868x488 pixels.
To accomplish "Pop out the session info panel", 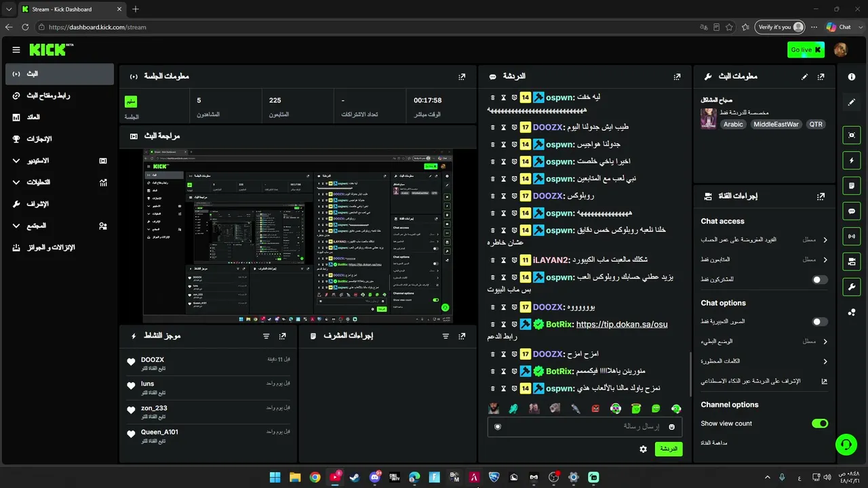I will 462,77.
